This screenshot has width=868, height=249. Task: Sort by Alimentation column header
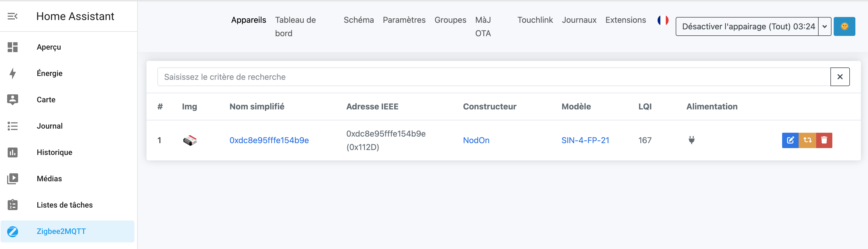(x=712, y=106)
